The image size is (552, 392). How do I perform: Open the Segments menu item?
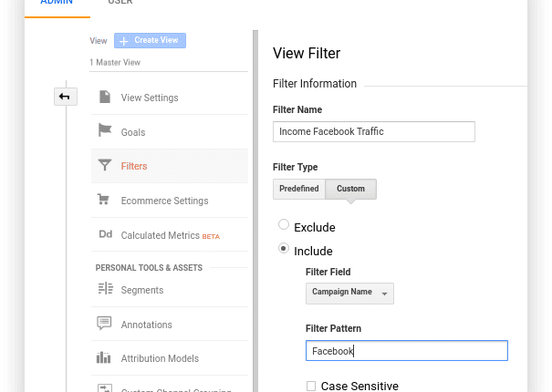[x=170, y=290]
